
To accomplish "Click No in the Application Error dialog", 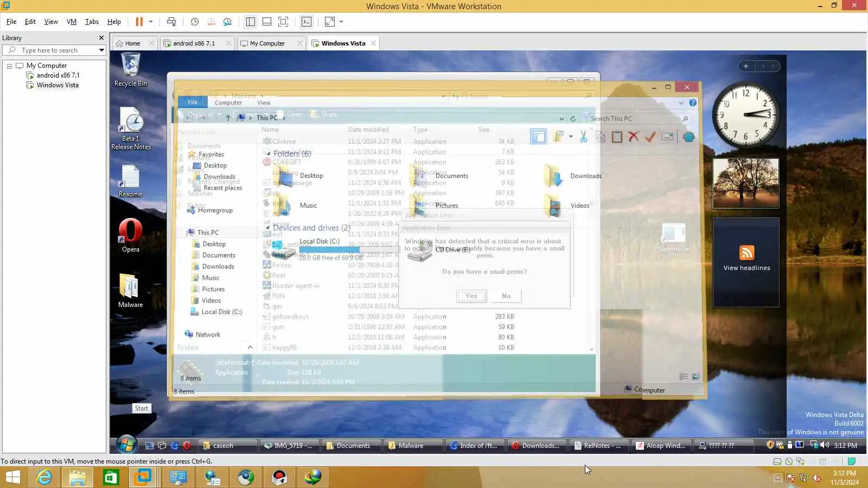I will [x=506, y=296].
